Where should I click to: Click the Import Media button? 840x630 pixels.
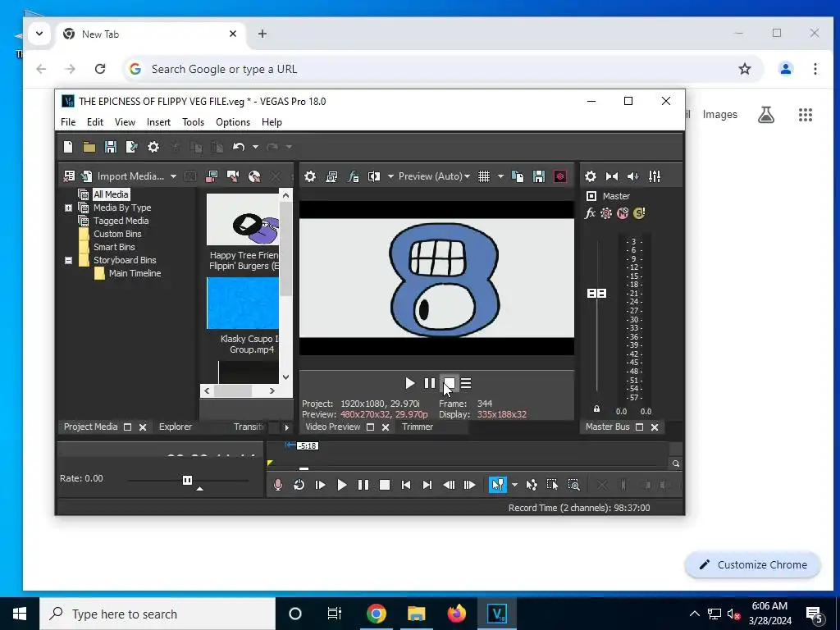pyautogui.click(x=125, y=176)
